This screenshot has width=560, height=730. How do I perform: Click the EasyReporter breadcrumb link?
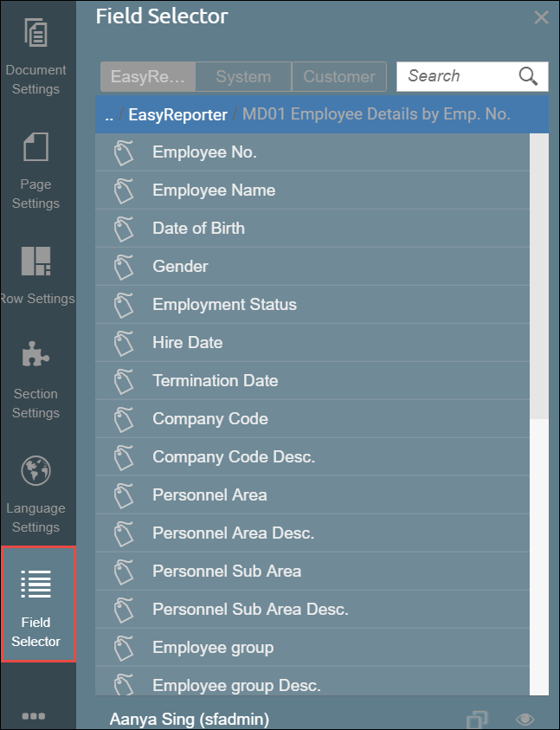click(x=177, y=114)
